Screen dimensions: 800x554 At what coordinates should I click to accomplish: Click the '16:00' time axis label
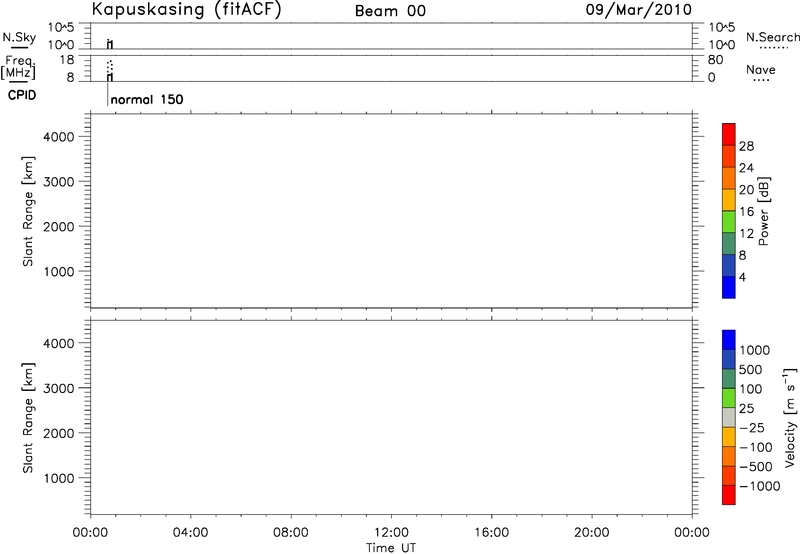point(491,533)
